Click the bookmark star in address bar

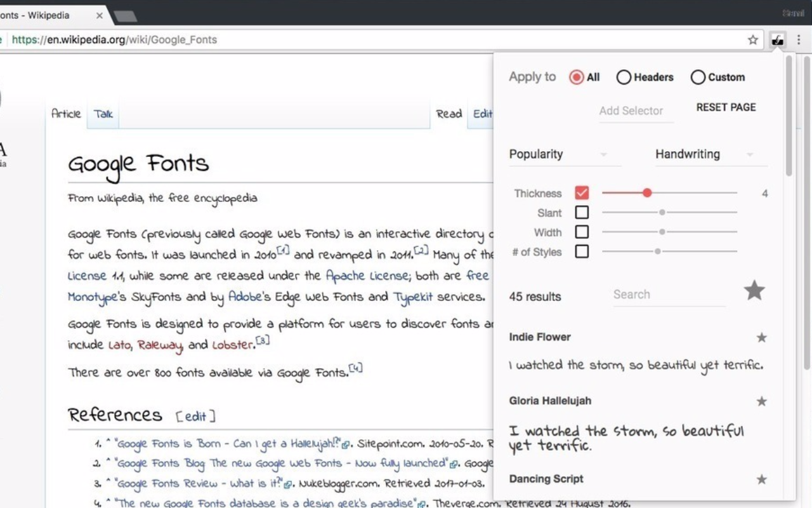pyautogui.click(x=752, y=39)
